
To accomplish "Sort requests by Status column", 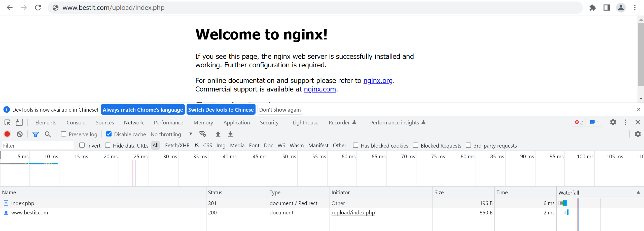I will click(237, 193).
